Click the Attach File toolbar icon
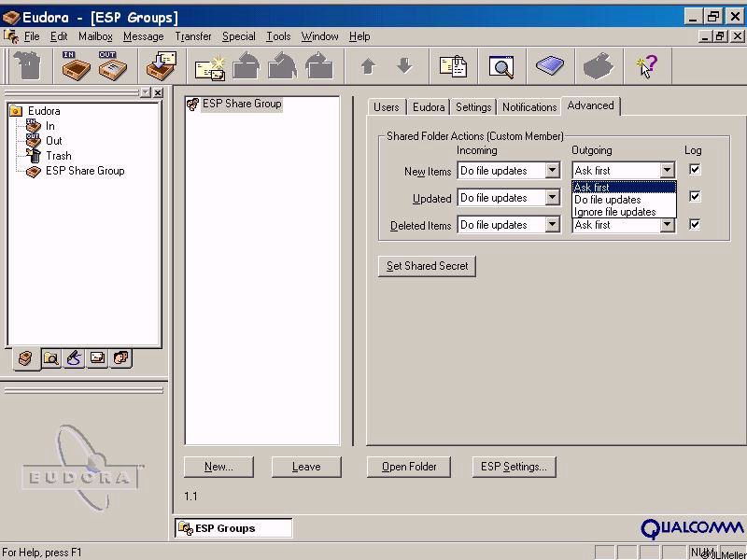Image resolution: width=747 pixels, height=560 pixels. (453, 66)
